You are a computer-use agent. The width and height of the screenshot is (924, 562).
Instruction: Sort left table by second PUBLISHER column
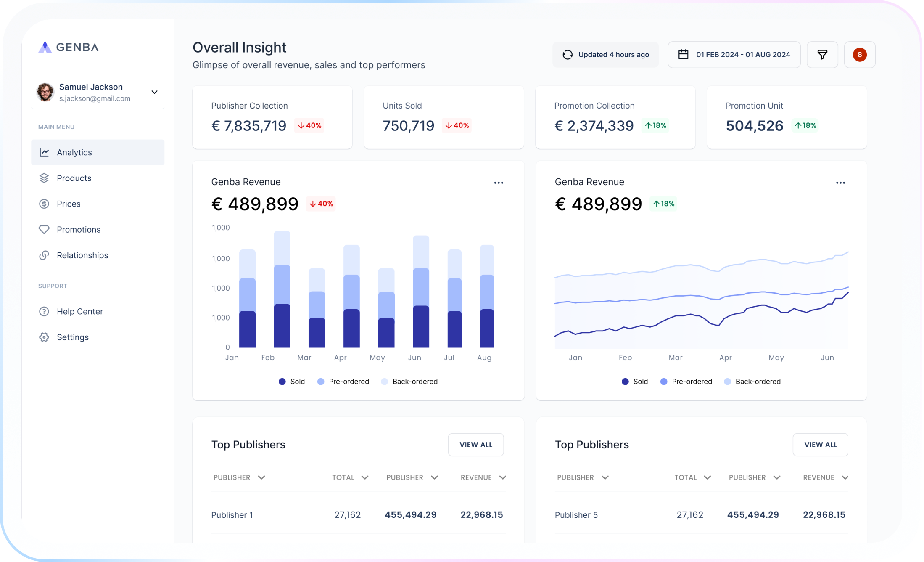coord(412,477)
